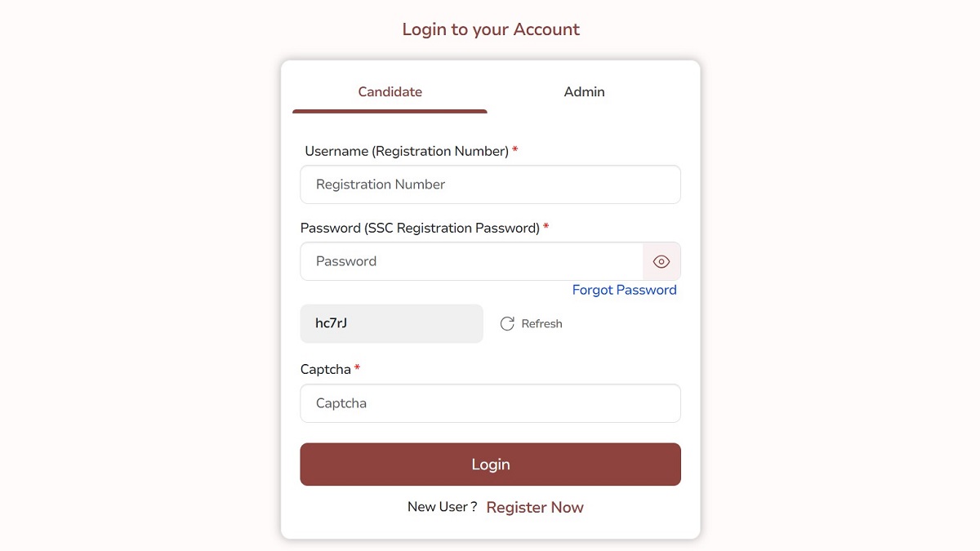
Task: Click the circular arrow refresh icon
Action: pos(507,324)
